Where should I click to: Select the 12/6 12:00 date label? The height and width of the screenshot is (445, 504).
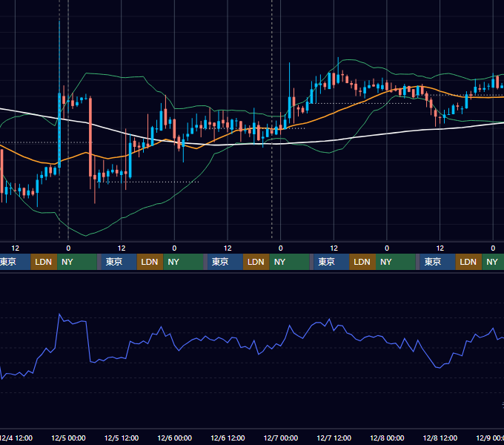click(228, 438)
